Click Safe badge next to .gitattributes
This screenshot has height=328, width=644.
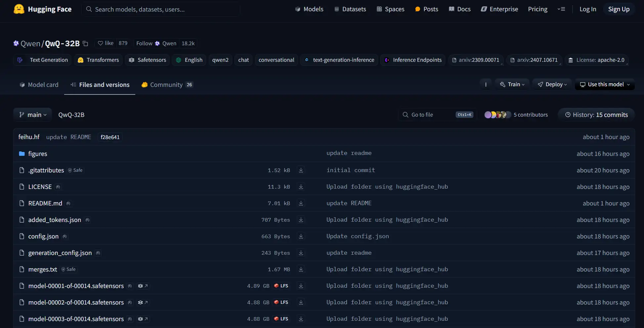click(75, 170)
